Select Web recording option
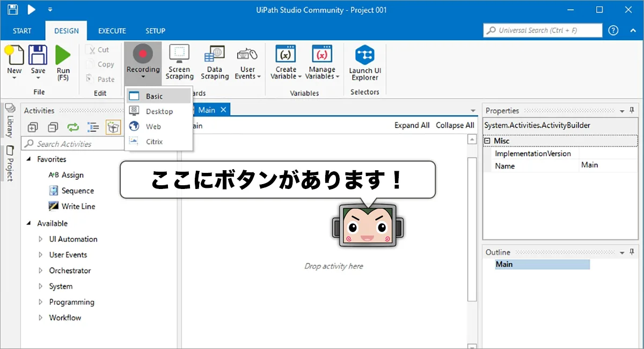Screen dimensions: 644x349 coord(158,127)
